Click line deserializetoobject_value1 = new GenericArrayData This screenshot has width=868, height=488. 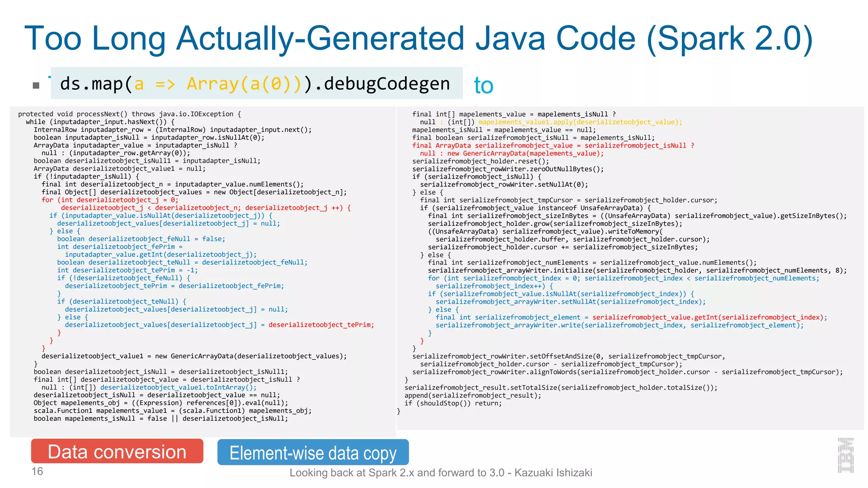(x=194, y=356)
